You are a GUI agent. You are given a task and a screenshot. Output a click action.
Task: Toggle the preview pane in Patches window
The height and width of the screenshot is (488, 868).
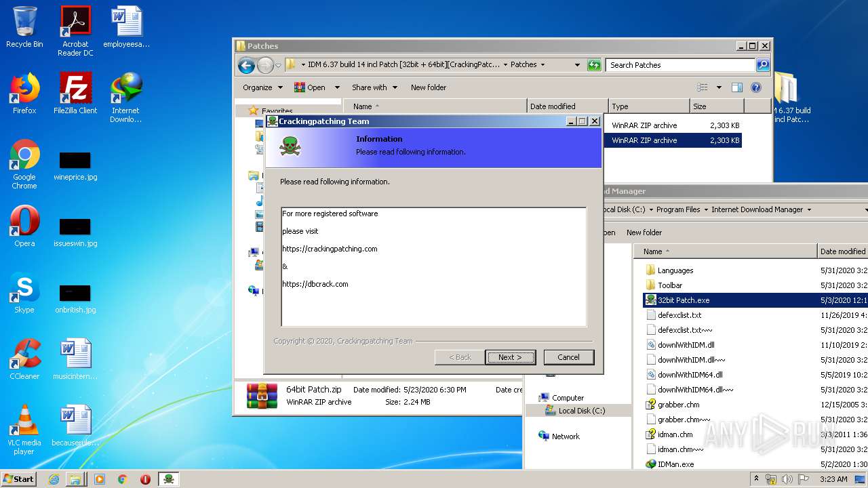point(737,87)
